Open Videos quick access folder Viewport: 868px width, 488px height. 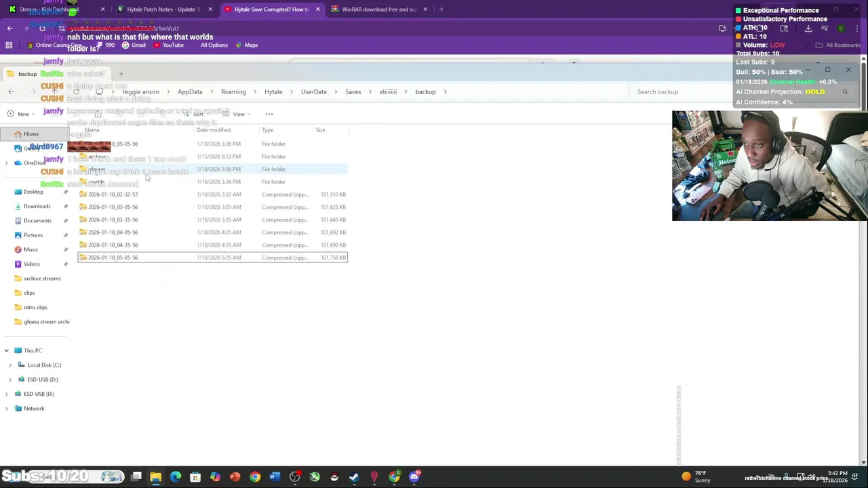pos(31,264)
